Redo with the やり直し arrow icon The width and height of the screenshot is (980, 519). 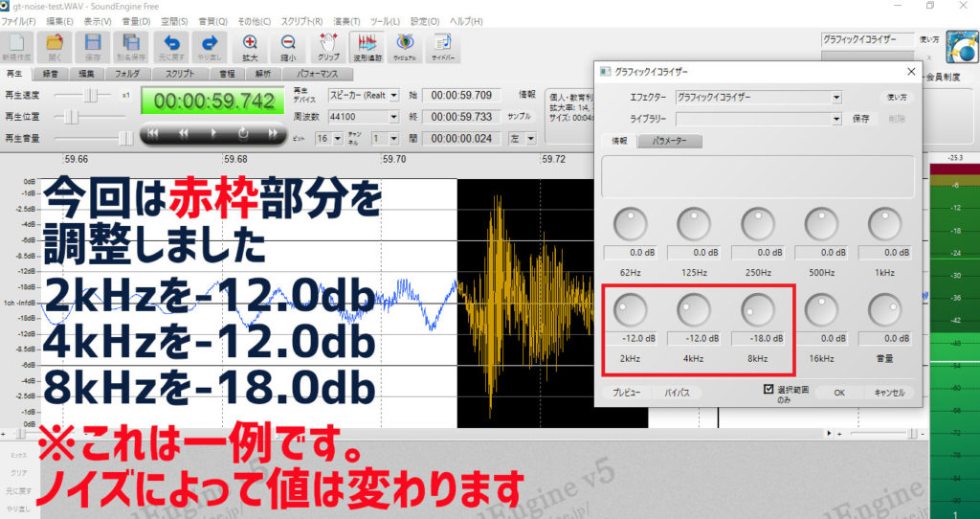click(x=210, y=47)
